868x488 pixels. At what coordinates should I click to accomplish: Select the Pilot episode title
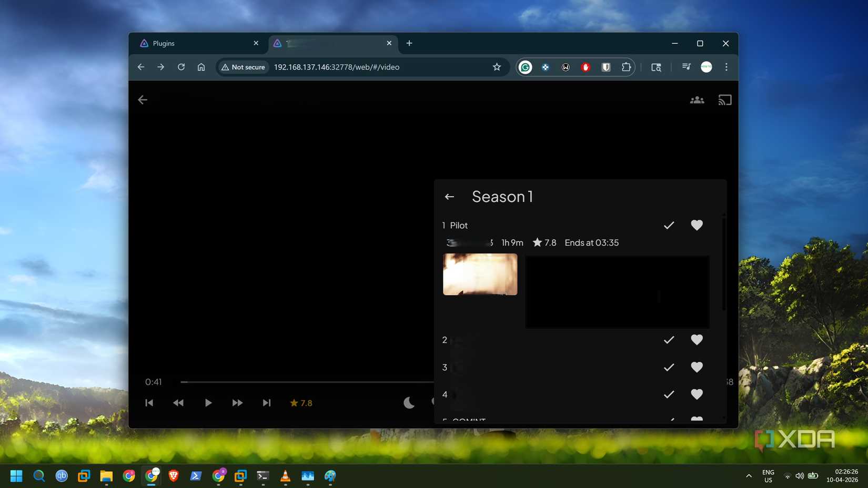point(459,226)
